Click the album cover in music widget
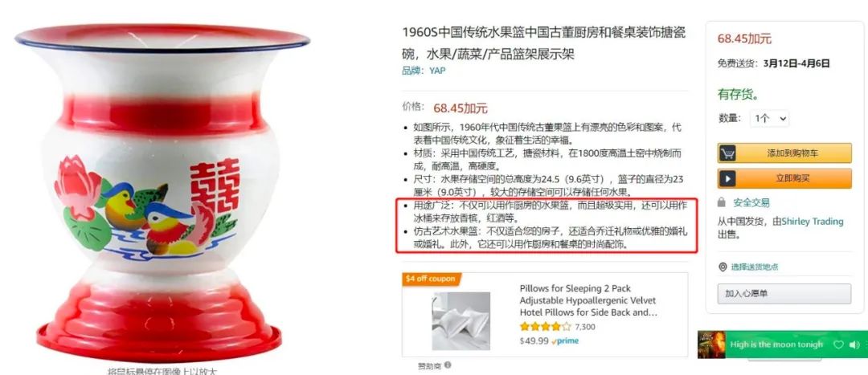868x375 pixels. coord(711,344)
